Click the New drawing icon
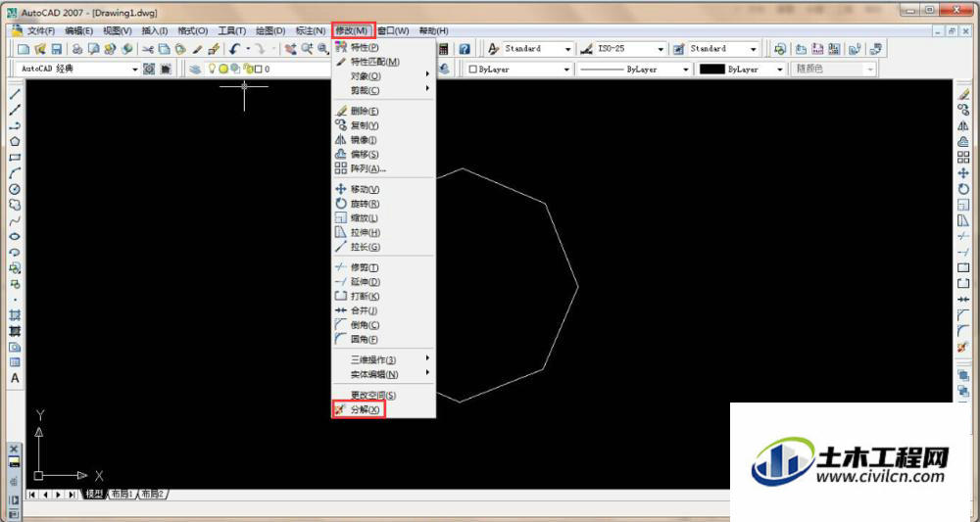This screenshot has height=522, width=980. pyautogui.click(x=24, y=49)
